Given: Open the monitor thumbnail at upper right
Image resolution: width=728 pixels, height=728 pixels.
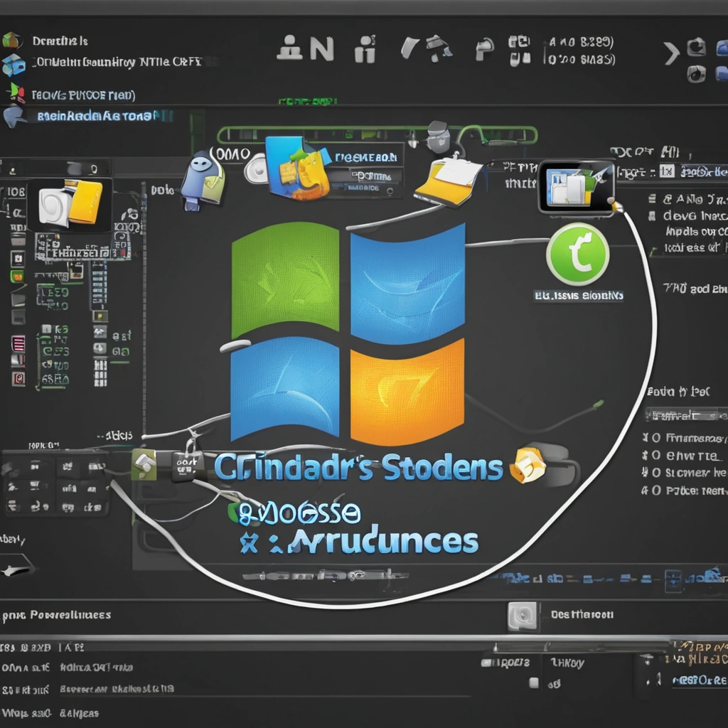Looking at the screenshot, I should pyautogui.click(x=576, y=187).
